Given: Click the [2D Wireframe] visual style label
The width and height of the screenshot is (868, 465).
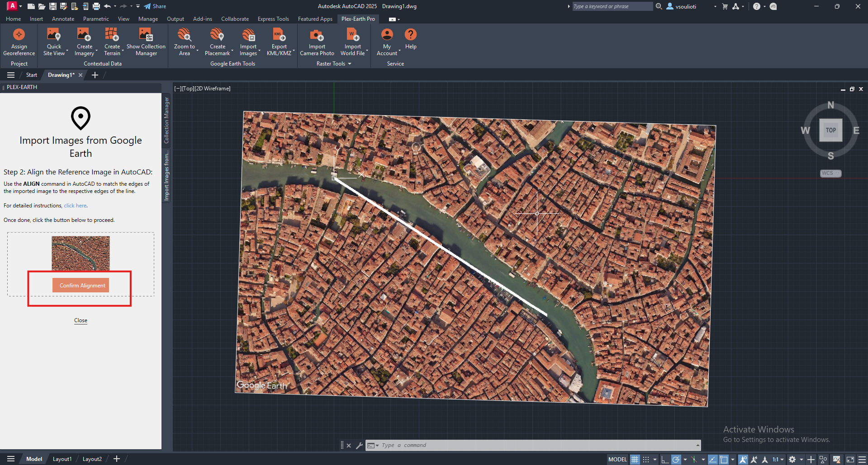Looking at the screenshot, I should coord(213,89).
